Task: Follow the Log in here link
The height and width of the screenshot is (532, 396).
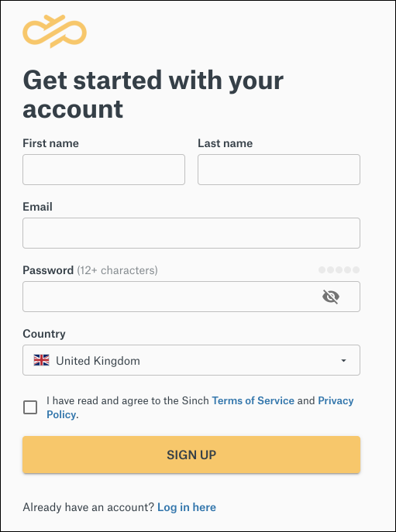Action: (x=187, y=507)
